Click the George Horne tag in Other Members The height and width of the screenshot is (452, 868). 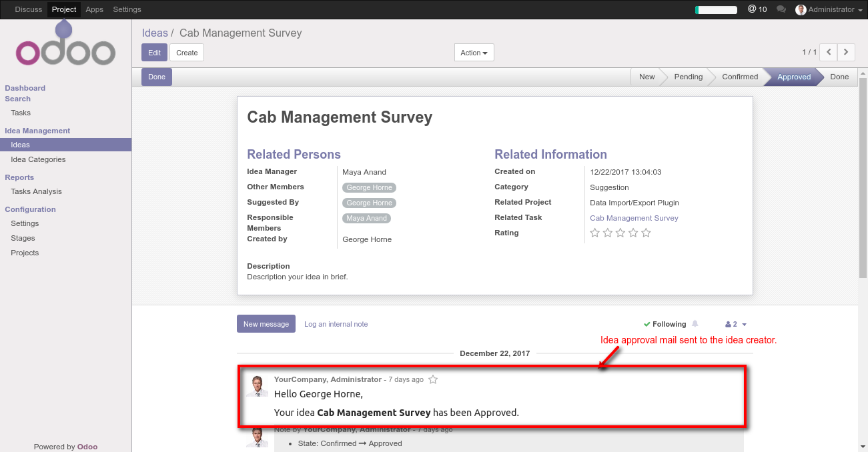[x=369, y=187]
